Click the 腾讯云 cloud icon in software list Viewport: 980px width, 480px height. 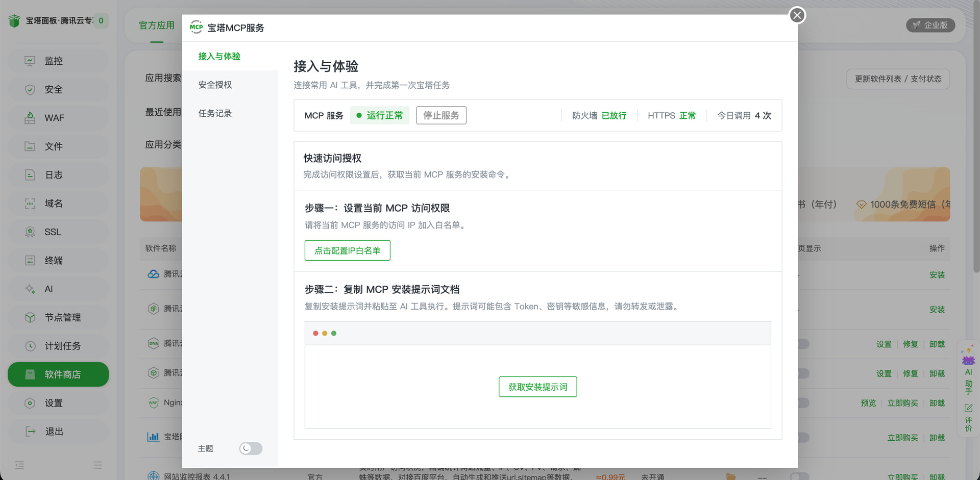coord(153,274)
